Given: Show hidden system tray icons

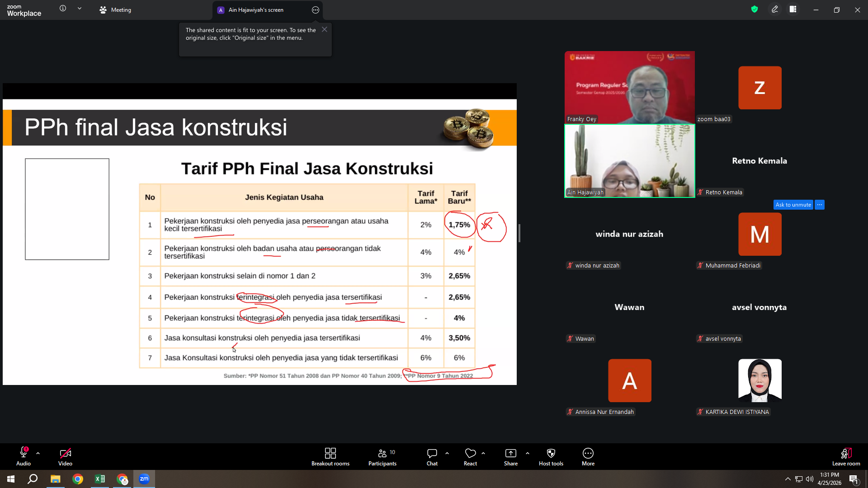Looking at the screenshot, I should [x=788, y=479].
